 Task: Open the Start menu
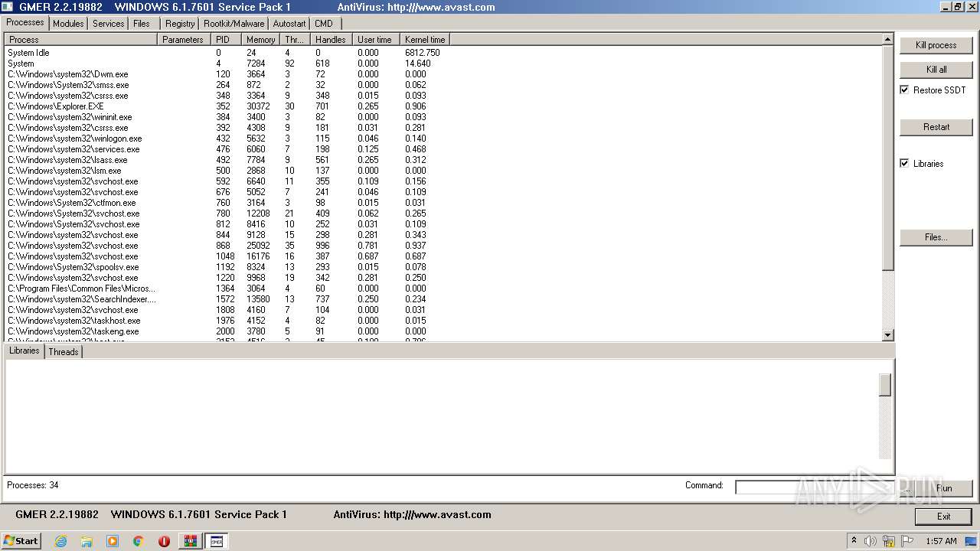click(21, 541)
